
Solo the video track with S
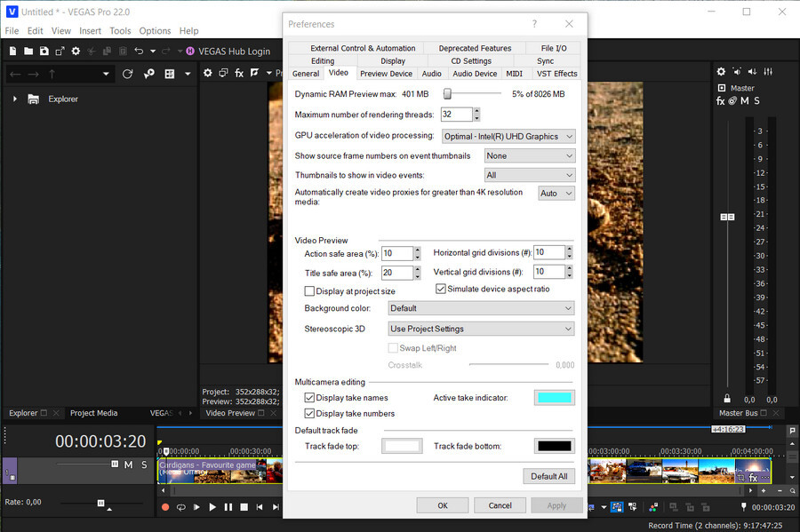(x=144, y=465)
